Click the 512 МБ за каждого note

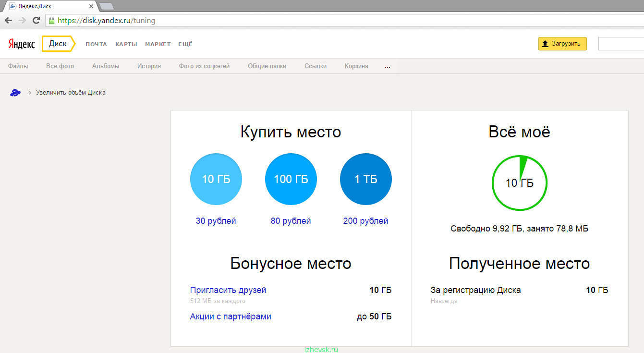(x=218, y=301)
